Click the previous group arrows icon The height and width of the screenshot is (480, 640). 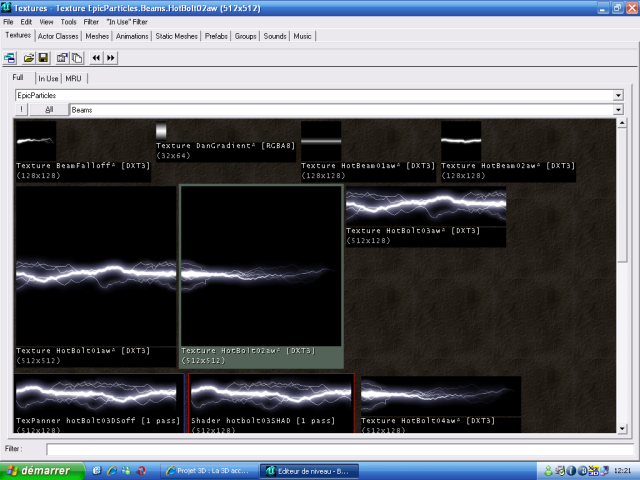pos(97,58)
